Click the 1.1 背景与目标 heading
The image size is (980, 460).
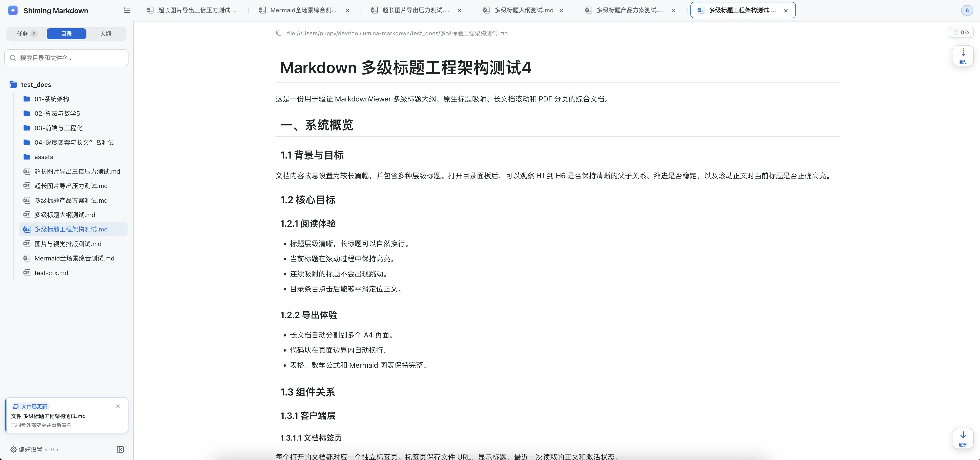click(312, 155)
